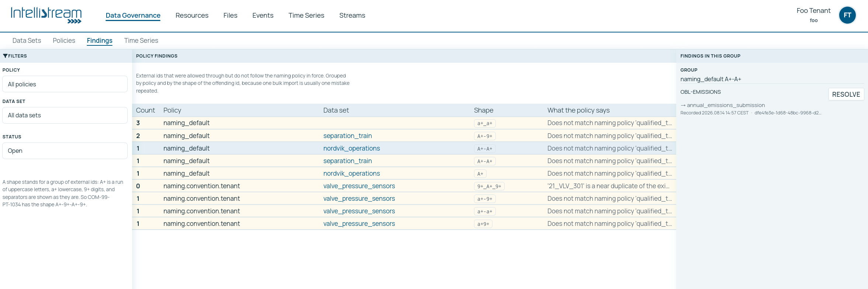Click the Count column header
Viewport: 868px width, 289px height.
145,110
